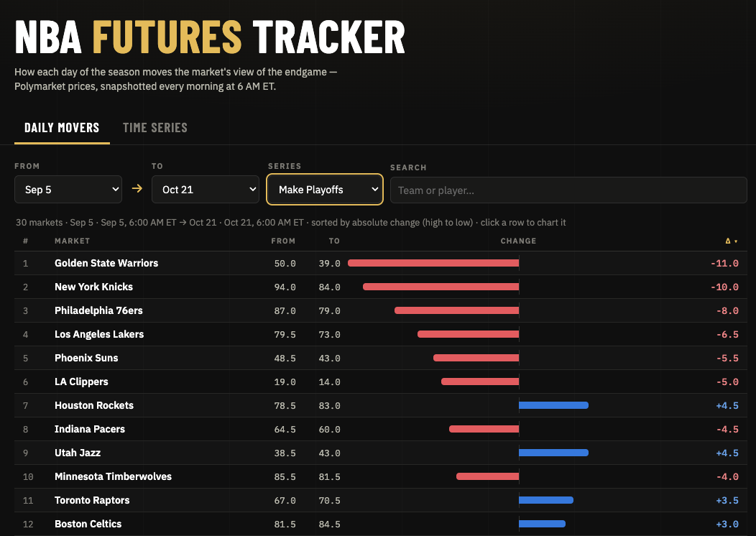This screenshot has width=756, height=536.
Task: Click the Change column header
Action: pyautogui.click(x=518, y=241)
